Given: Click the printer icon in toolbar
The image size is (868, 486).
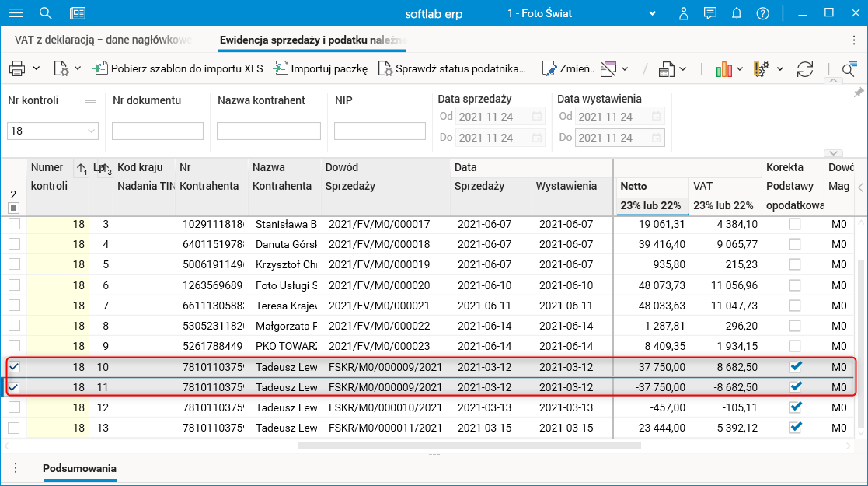Looking at the screenshot, I should tap(17, 68).
